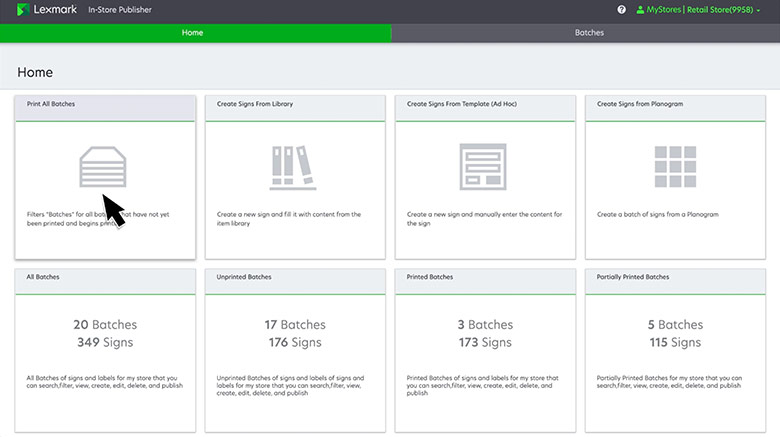Open the 17 Batches unprinted count
Viewport: 780px width, 437px height.
pos(294,325)
